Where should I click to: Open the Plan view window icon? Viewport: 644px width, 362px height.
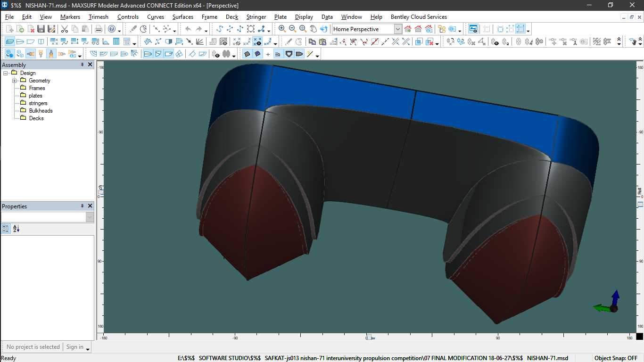20,41
